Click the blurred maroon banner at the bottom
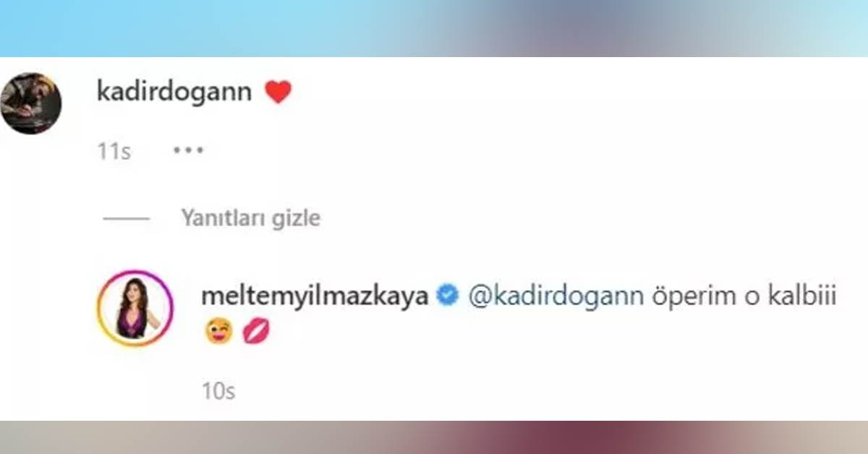 [434, 437]
